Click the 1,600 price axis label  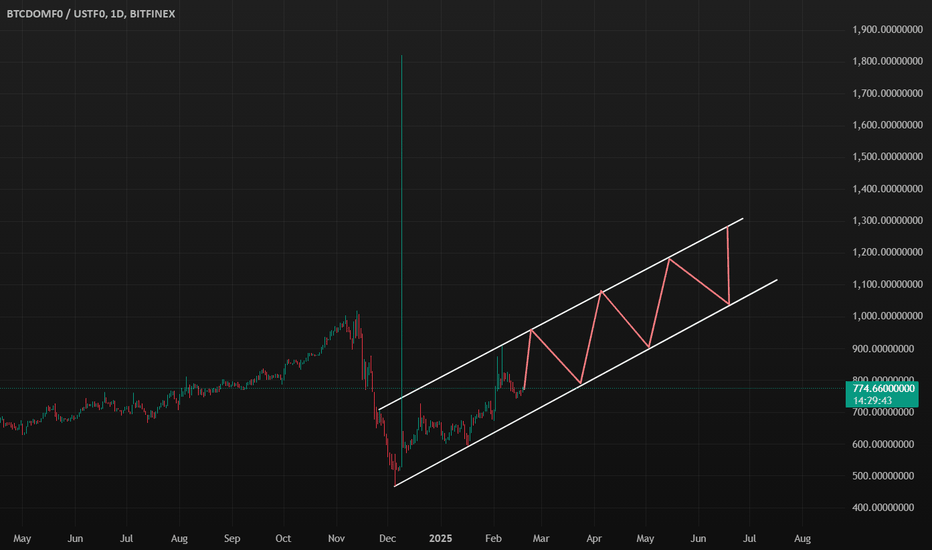[x=887, y=125]
